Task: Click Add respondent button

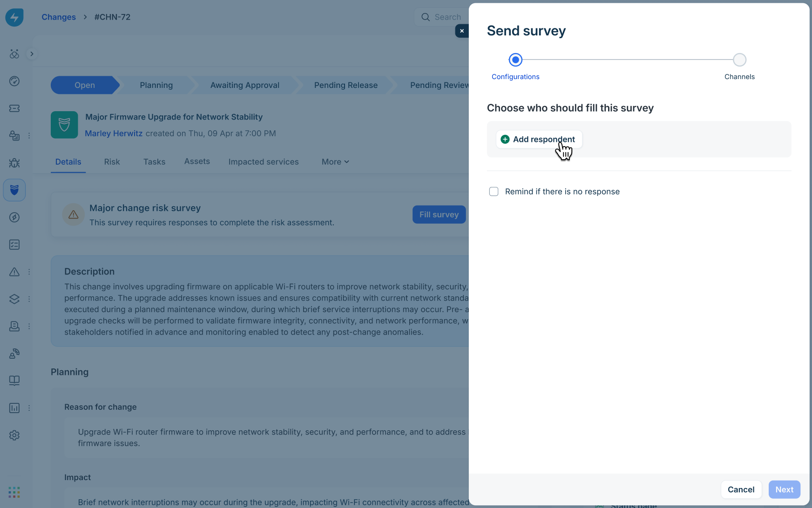Action: click(539, 139)
